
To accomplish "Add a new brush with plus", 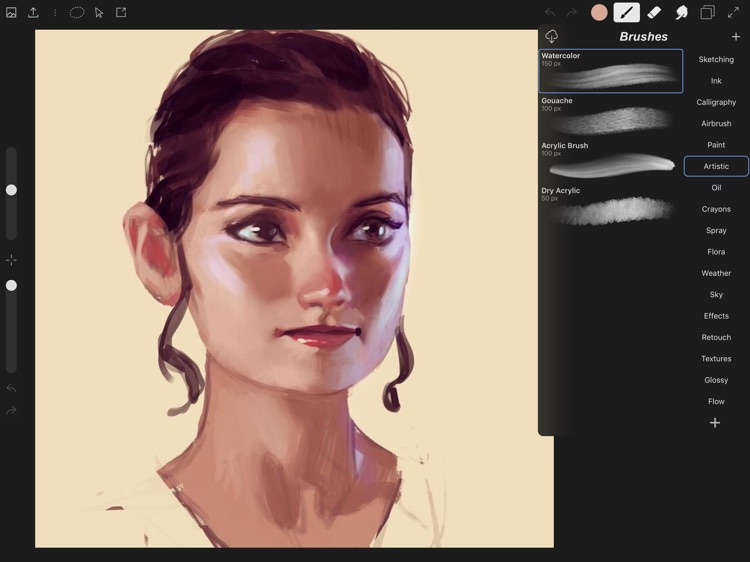I will click(736, 37).
